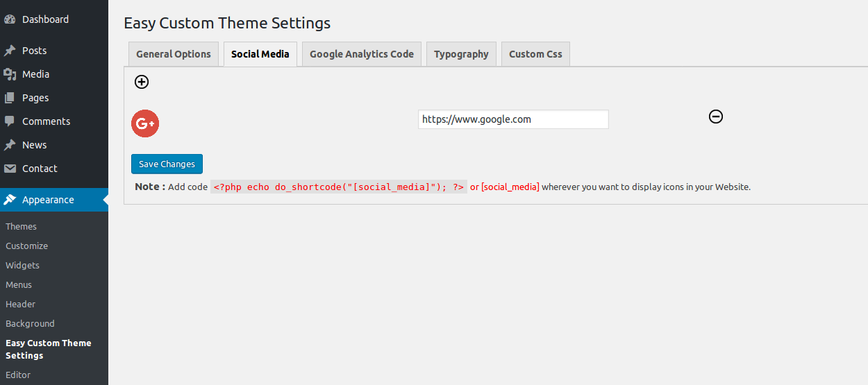The height and width of the screenshot is (385, 868).
Task: Open the News menu item
Action: pos(34,145)
